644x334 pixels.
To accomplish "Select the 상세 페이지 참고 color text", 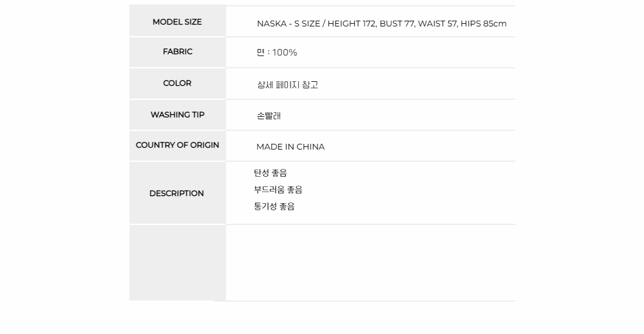I will [287, 84].
